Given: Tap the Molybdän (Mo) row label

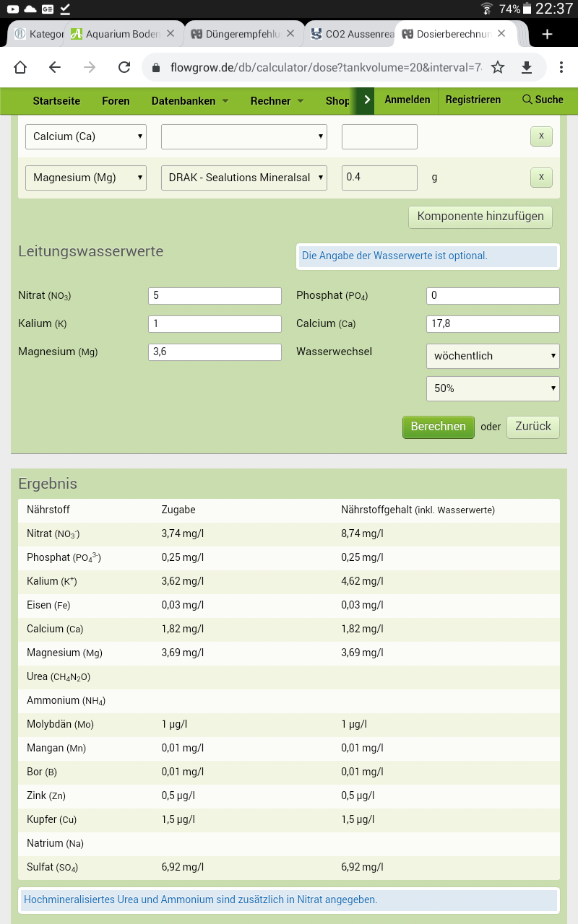Looking at the screenshot, I should [61, 724].
